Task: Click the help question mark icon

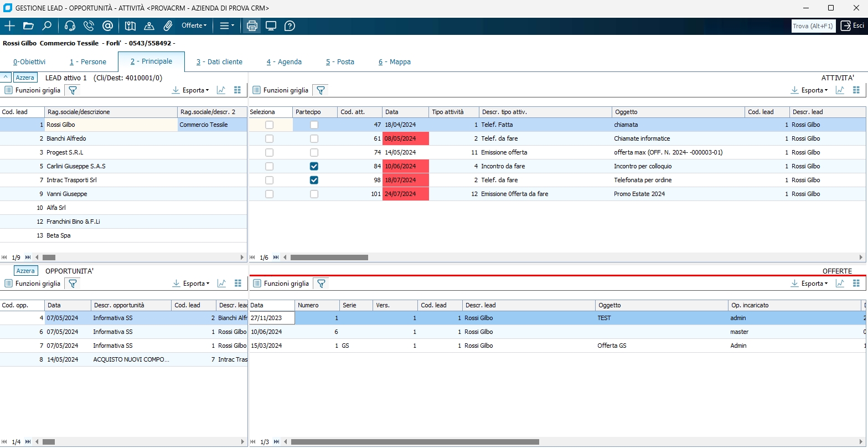Action: (290, 25)
